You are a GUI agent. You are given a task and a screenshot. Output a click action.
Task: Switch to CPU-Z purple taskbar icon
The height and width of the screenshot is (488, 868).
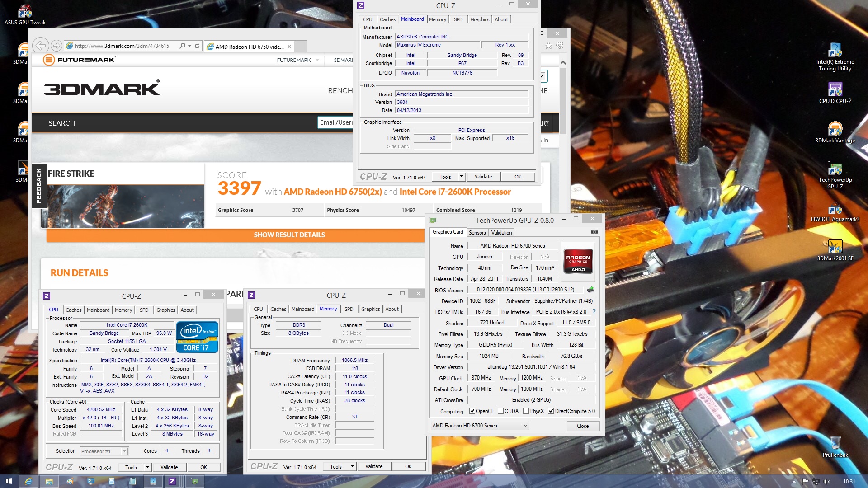[x=172, y=481]
